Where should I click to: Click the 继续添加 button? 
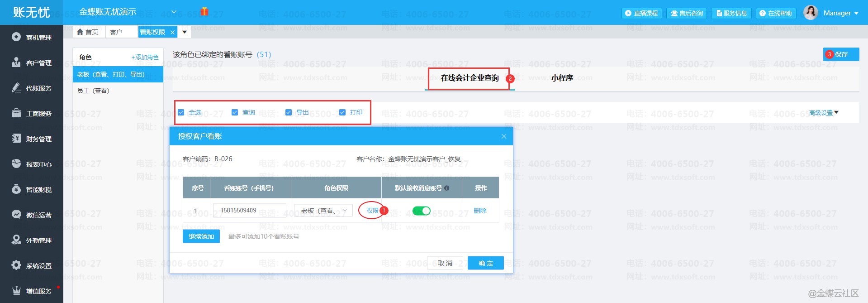click(x=201, y=236)
